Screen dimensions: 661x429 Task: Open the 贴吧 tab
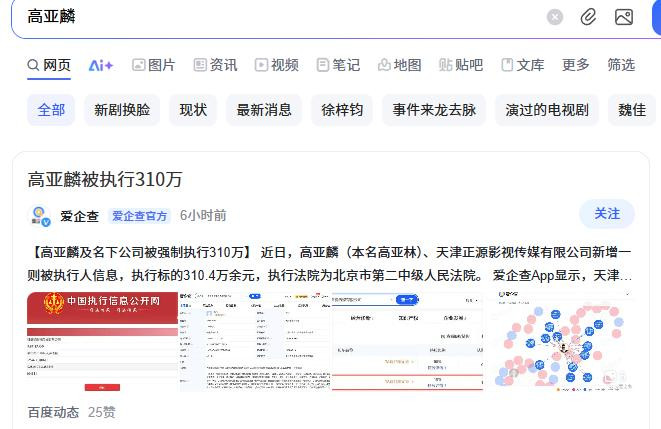pyautogui.click(x=461, y=65)
